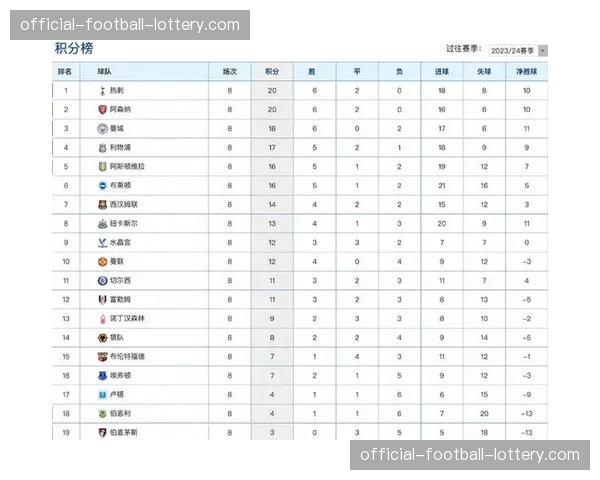The image size is (600, 480).
Task: Click the Arsenal (阿森纳) club badge
Action: [102, 110]
